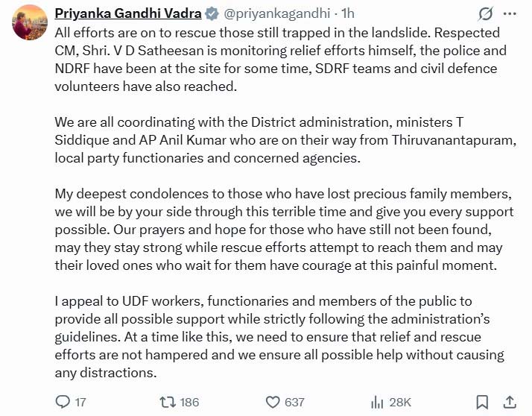Like the post with the heart icon
Screen dimensions: 532x416
[273, 403]
